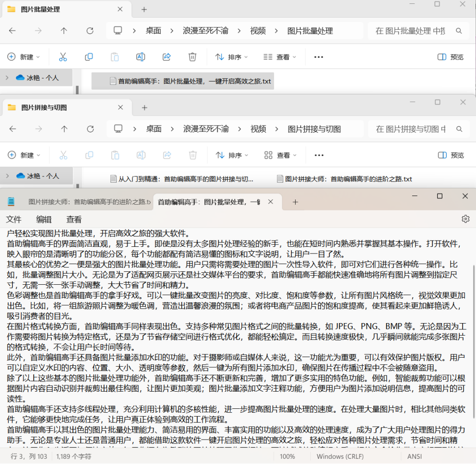Click 图片拼接与切图 breadcrumb in address bar
This screenshot has width=476, height=464.
(x=314, y=129)
